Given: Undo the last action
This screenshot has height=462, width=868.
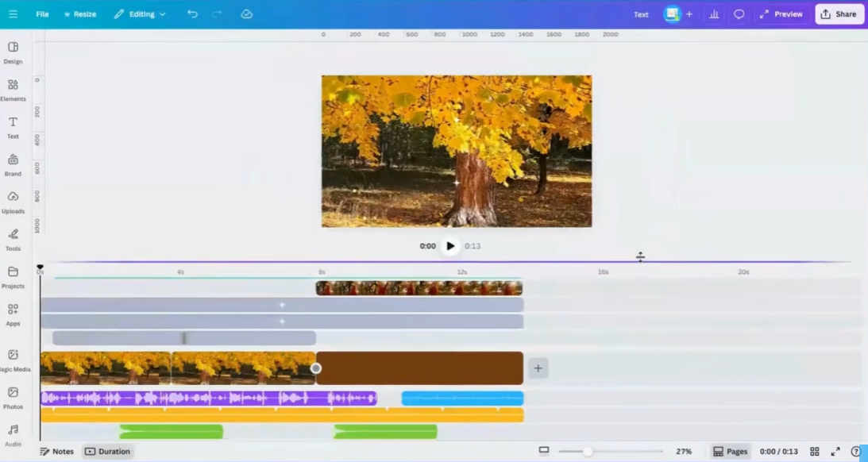Looking at the screenshot, I should (x=192, y=13).
